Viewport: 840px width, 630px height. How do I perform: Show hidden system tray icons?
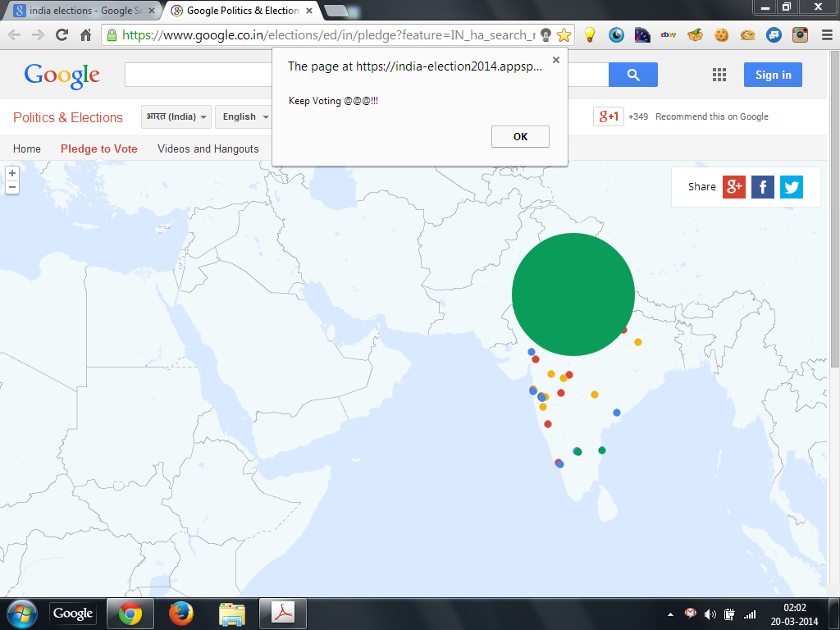[670, 614]
